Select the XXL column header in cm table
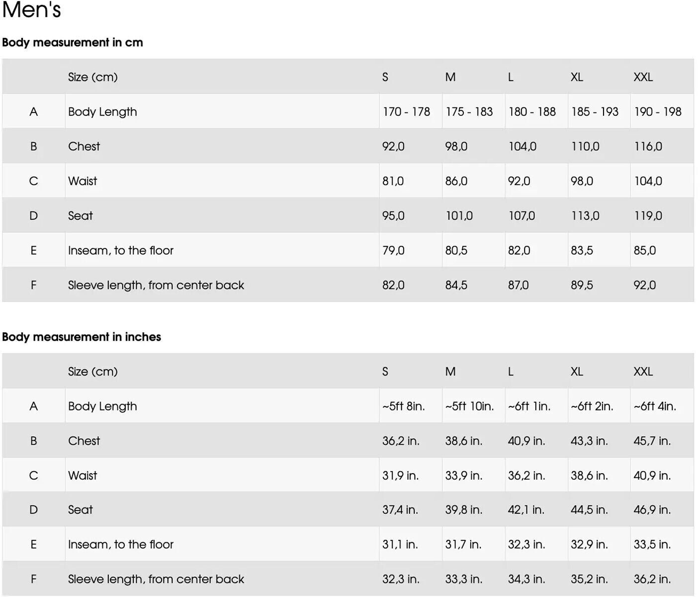The height and width of the screenshot is (597, 700). click(x=643, y=77)
